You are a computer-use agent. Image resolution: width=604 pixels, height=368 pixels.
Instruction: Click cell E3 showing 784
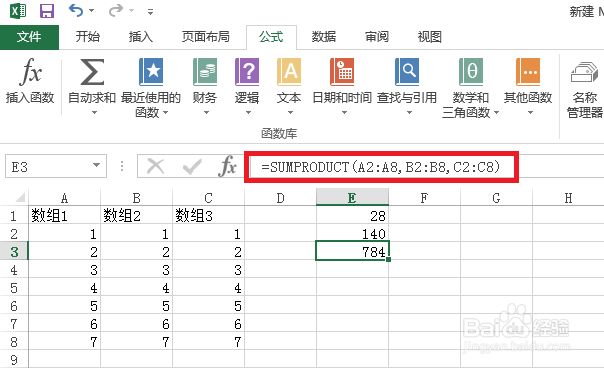pos(352,251)
